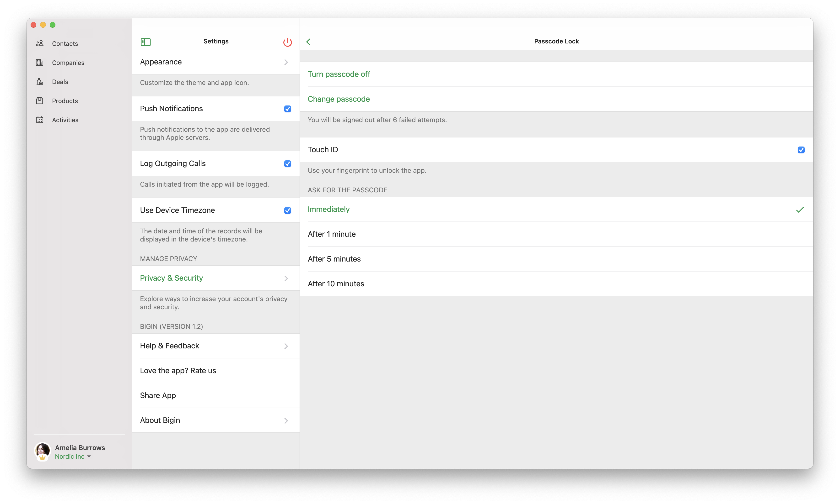Go back using the green arrow
Viewport: 840px width, 504px height.
308,42
